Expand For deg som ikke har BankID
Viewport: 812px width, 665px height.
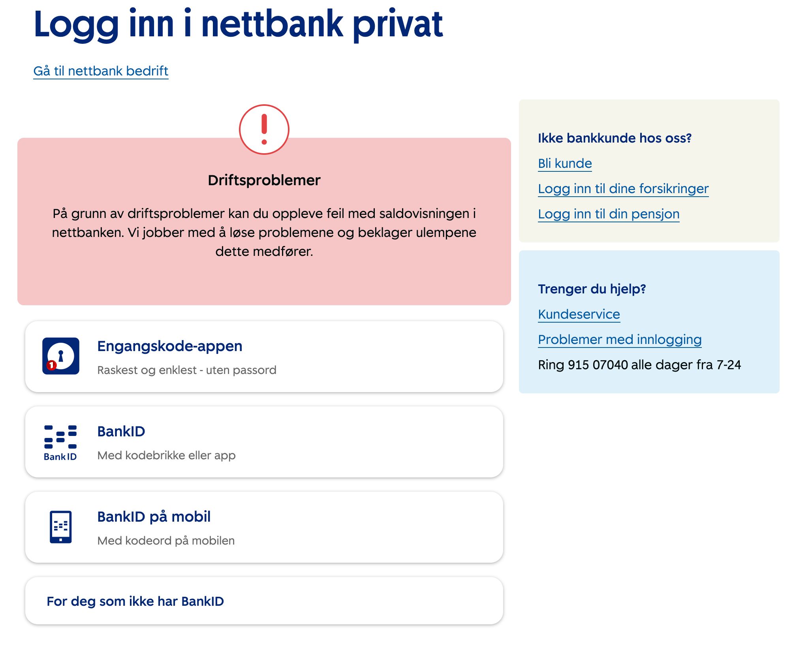click(x=135, y=601)
